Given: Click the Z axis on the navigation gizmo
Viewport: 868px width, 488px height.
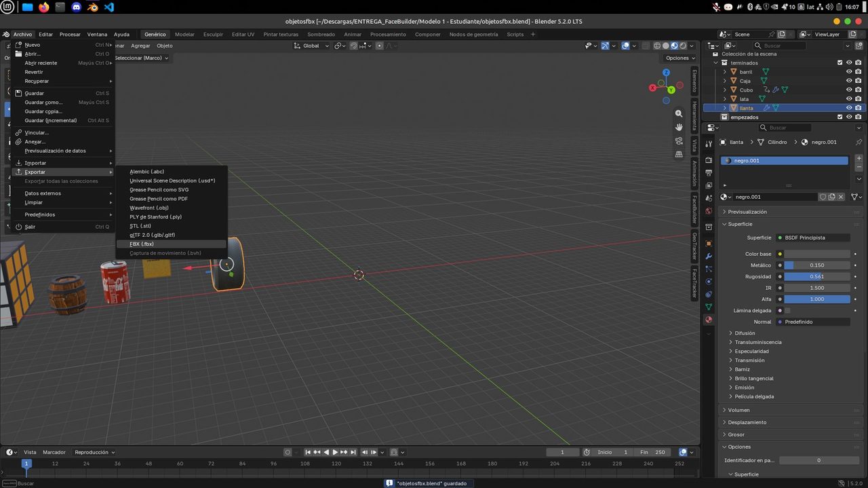Looking at the screenshot, I should tap(667, 73).
